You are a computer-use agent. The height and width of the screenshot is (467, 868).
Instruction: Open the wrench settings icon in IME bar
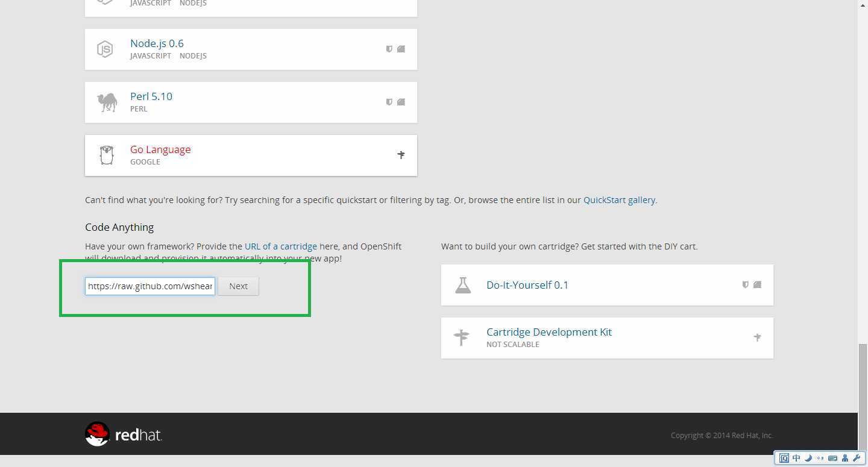[x=857, y=458]
